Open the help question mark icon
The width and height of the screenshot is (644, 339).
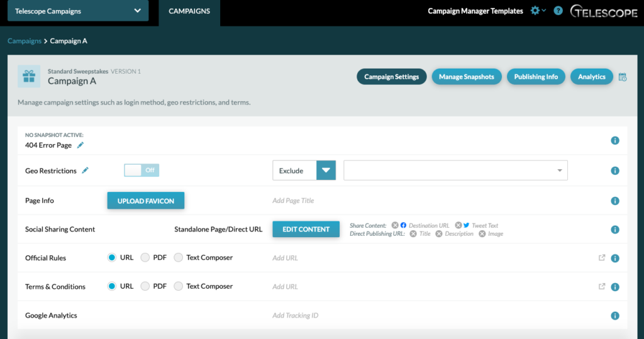pyautogui.click(x=558, y=11)
